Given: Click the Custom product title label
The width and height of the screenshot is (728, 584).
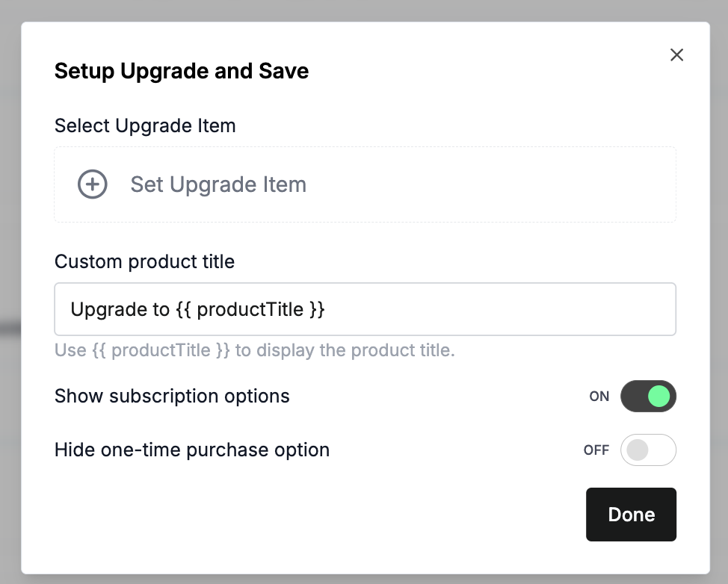Looking at the screenshot, I should coord(144,262).
